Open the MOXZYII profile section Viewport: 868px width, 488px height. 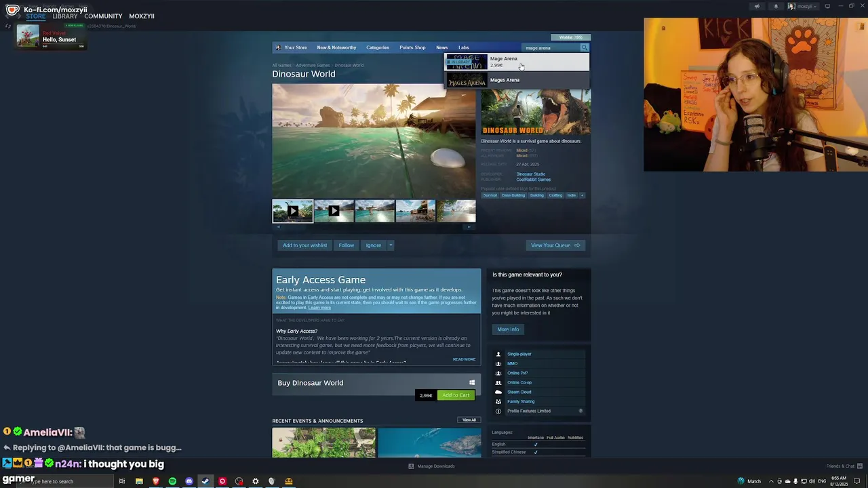[142, 16]
